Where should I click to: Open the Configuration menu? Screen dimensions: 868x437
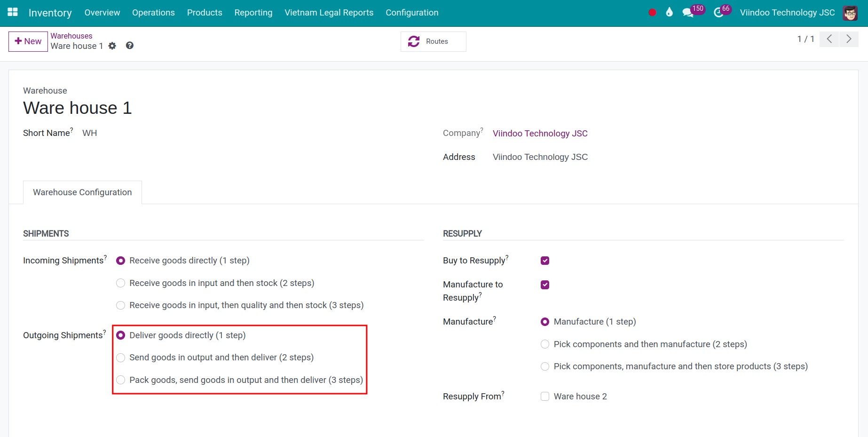(x=412, y=13)
